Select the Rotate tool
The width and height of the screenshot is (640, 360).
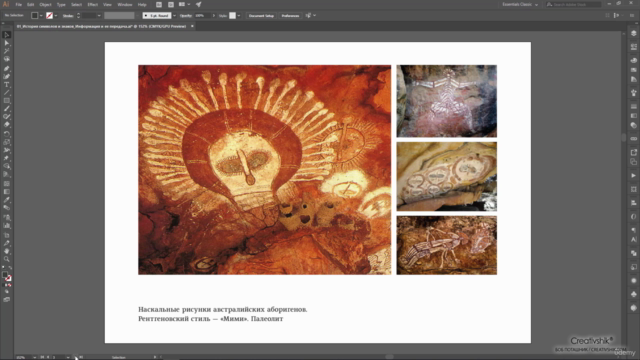click(x=7, y=134)
